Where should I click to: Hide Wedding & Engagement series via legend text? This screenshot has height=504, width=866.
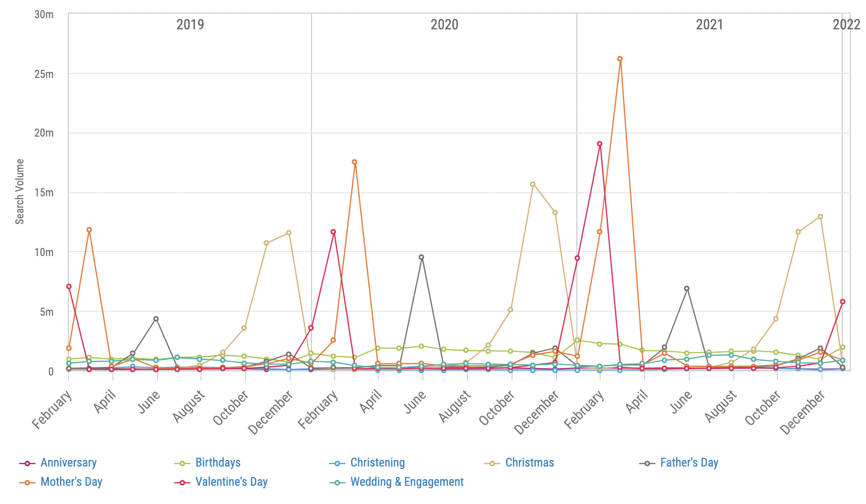point(407,482)
